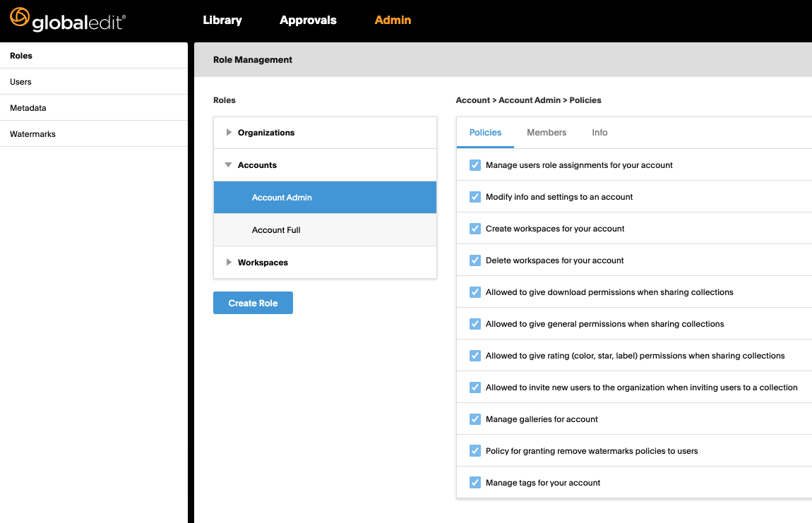The image size is (812, 523).
Task: Collapse the Accounts triangle arrow
Action: click(228, 164)
